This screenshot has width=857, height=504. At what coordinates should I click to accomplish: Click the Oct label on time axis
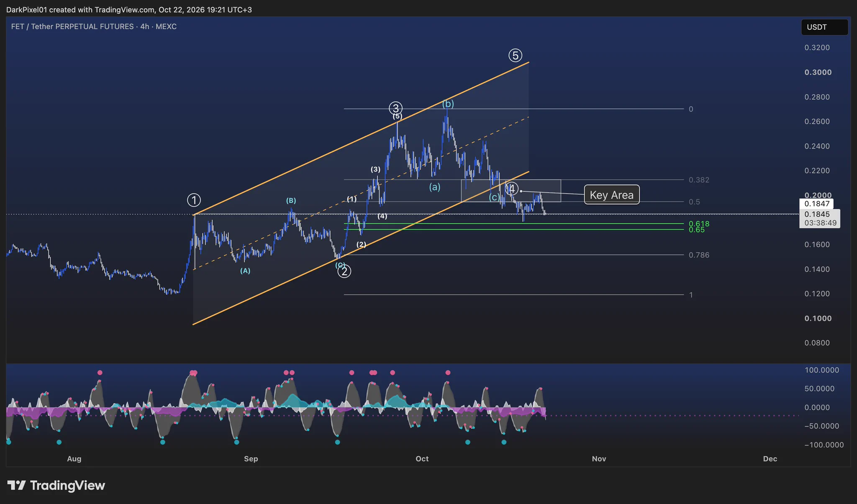pos(422,459)
